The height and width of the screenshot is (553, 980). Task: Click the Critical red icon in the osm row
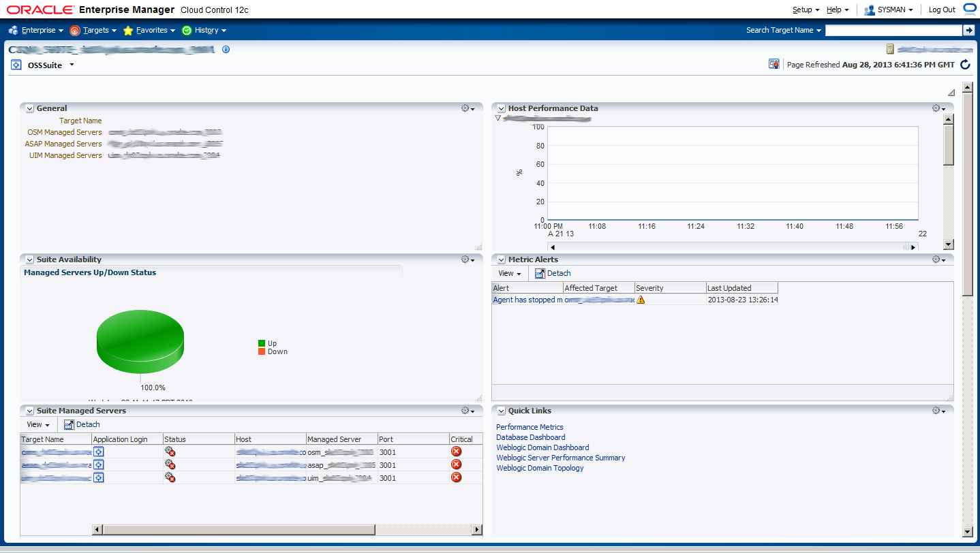tap(457, 452)
